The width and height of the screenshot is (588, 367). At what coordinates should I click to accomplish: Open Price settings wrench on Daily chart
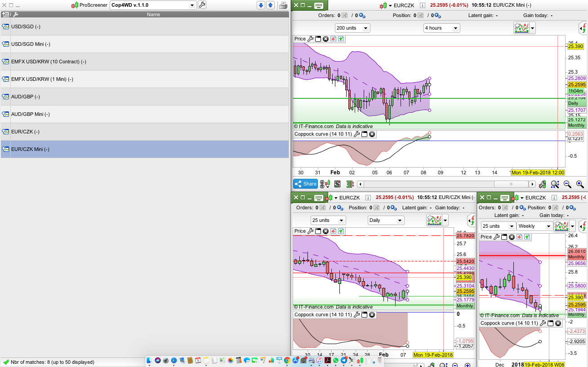coord(310,231)
